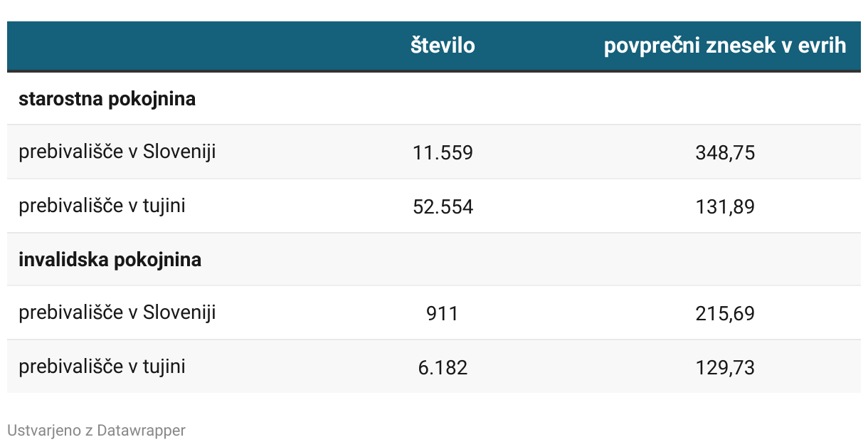Image resolution: width=868 pixels, height=447 pixels.
Task: Select "prebivališče v tujini" under invalidska pokojnina
Action: click(102, 367)
